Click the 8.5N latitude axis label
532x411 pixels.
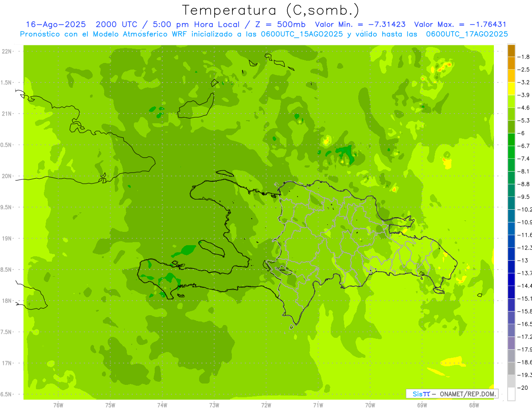[7, 270]
